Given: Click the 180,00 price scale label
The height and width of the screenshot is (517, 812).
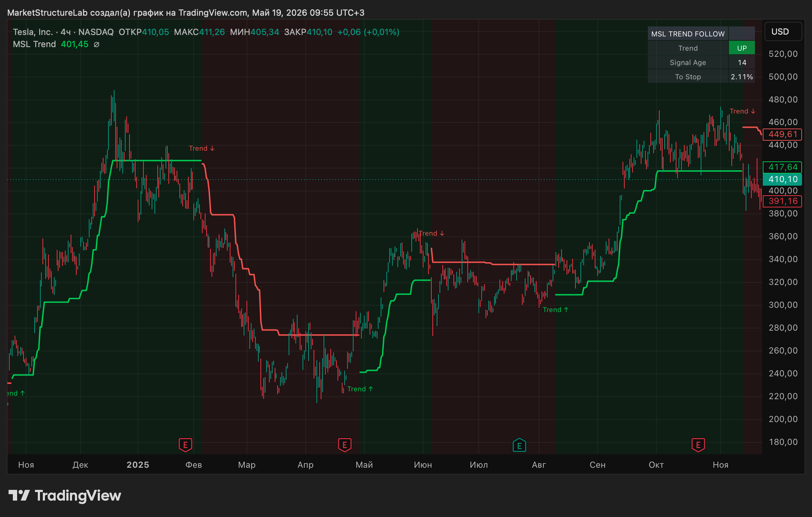Looking at the screenshot, I should pos(783,442).
